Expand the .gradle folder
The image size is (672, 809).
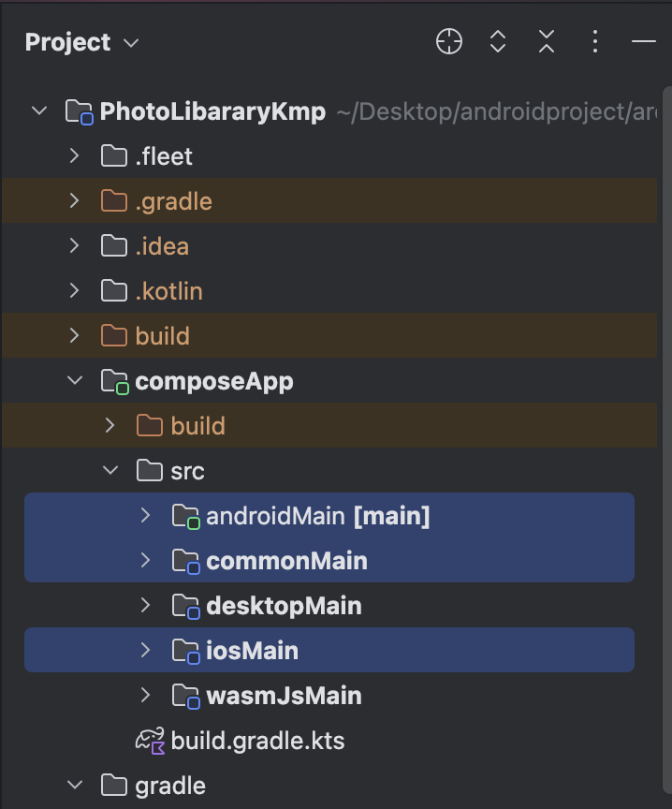74,200
